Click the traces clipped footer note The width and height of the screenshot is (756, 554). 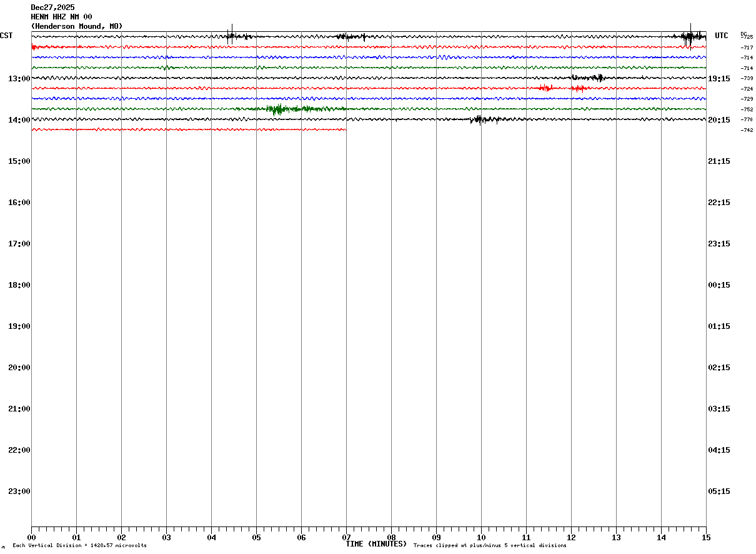(x=490, y=546)
